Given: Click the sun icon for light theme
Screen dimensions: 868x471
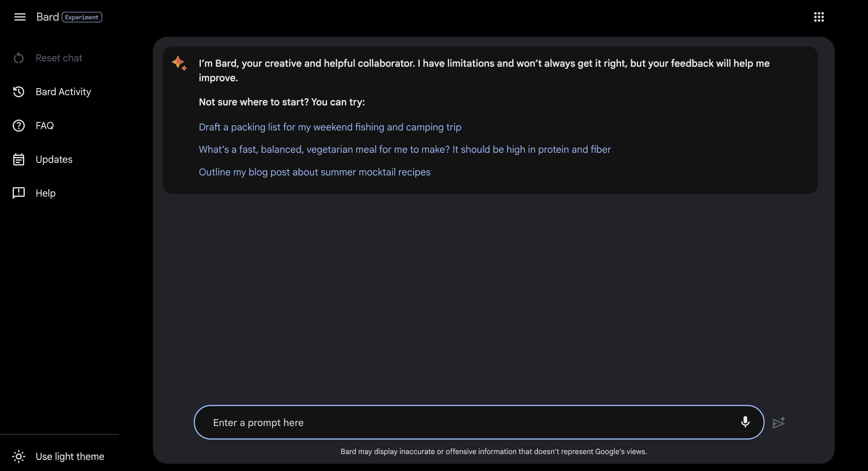Looking at the screenshot, I should pyautogui.click(x=18, y=457).
